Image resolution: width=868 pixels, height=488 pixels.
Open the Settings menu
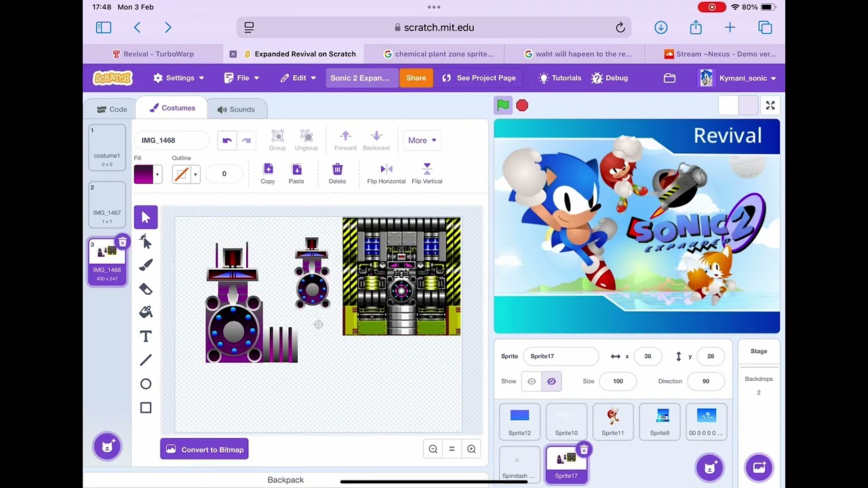pos(178,78)
